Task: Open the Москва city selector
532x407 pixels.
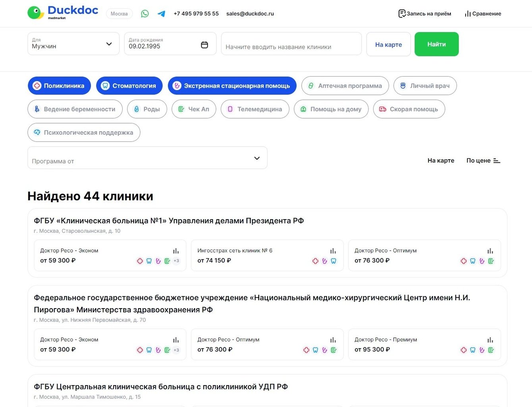Action: [119, 14]
